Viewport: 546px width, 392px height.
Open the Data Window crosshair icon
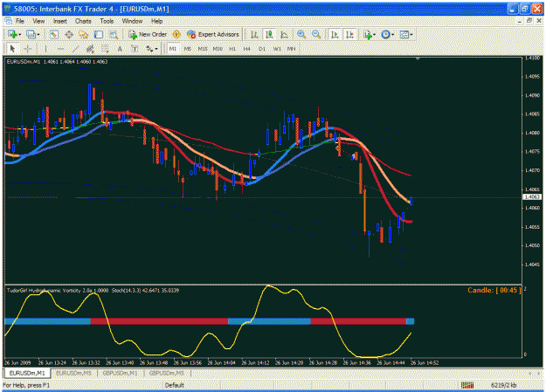pos(69,34)
